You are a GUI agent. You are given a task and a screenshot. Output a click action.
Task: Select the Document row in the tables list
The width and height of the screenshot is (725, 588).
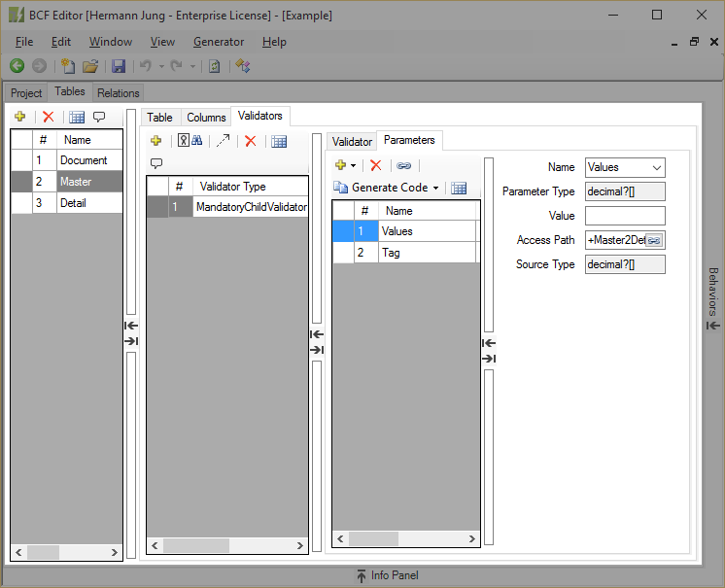tap(67, 160)
